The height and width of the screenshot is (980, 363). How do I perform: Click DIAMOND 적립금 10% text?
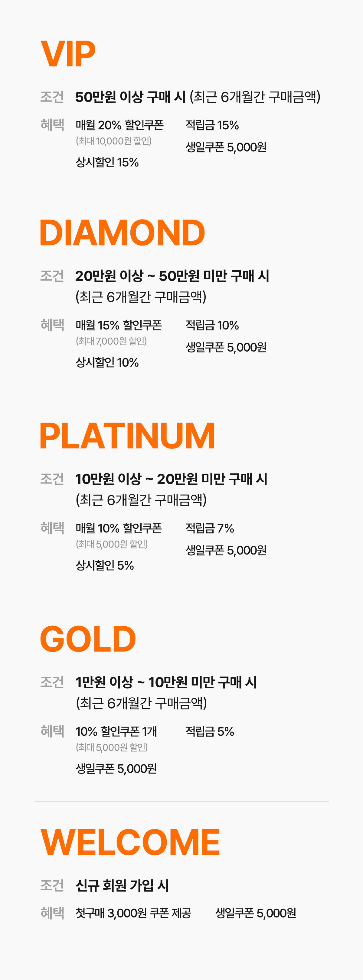pos(212,325)
